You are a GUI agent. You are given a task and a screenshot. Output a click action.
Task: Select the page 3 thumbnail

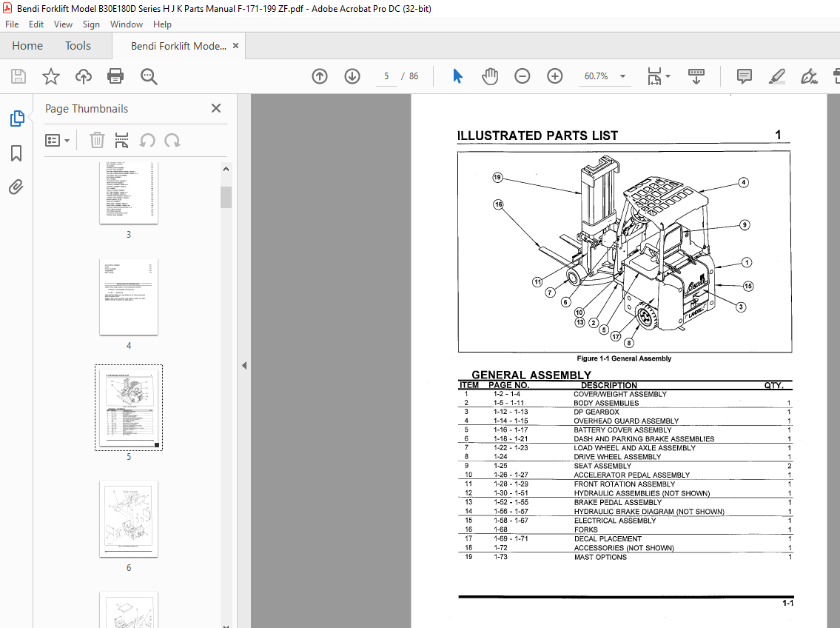pos(129,193)
